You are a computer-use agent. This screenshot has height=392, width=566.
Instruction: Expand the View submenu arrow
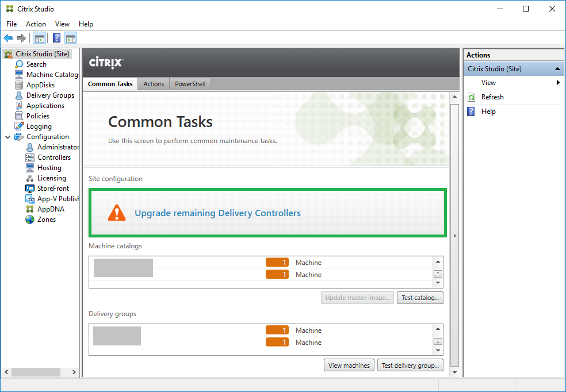tap(558, 83)
